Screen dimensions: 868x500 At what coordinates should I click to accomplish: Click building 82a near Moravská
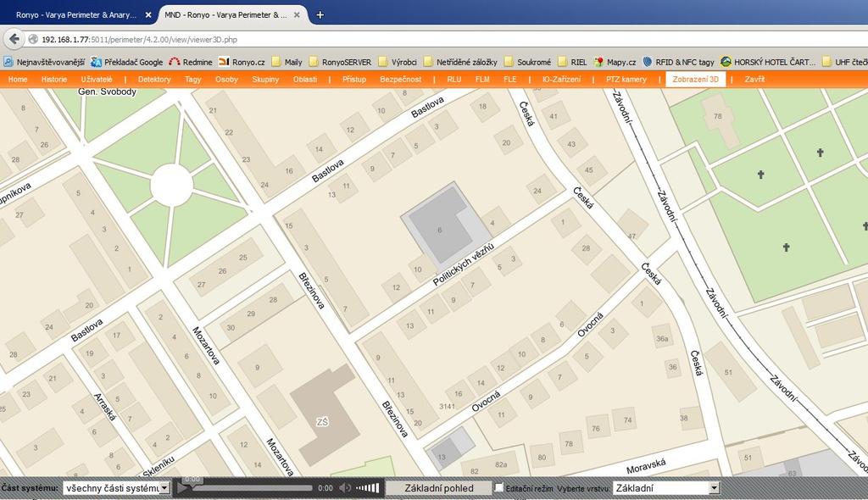(500, 464)
